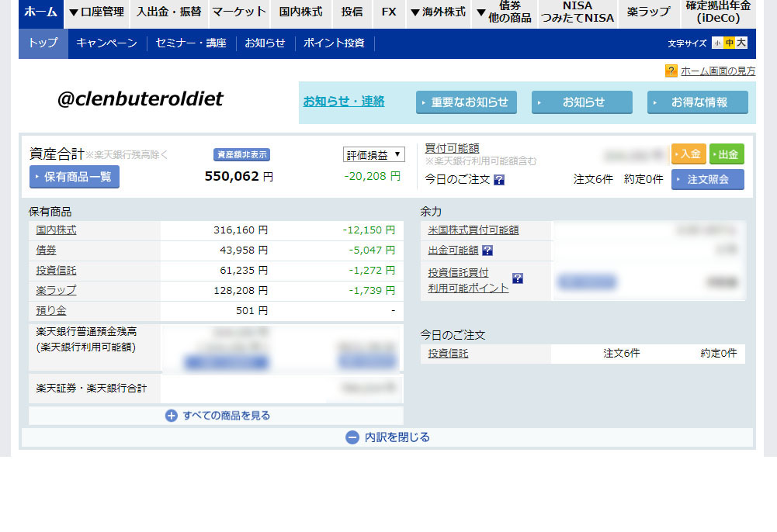
Task: Set text size to large (大)
Action: pos(741,43)
